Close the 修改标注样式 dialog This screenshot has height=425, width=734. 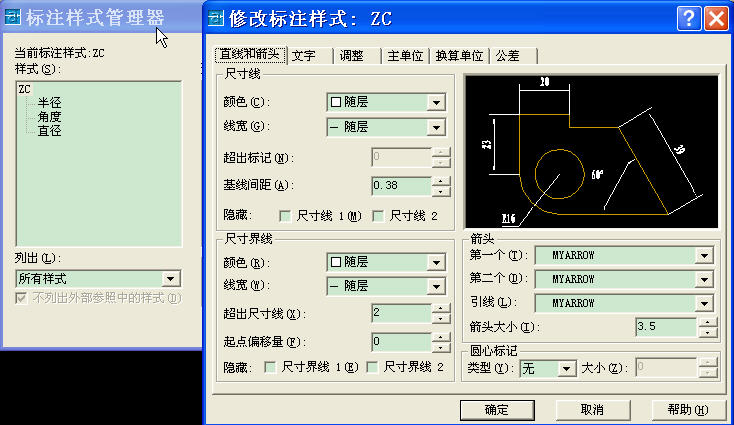(717, 19)
